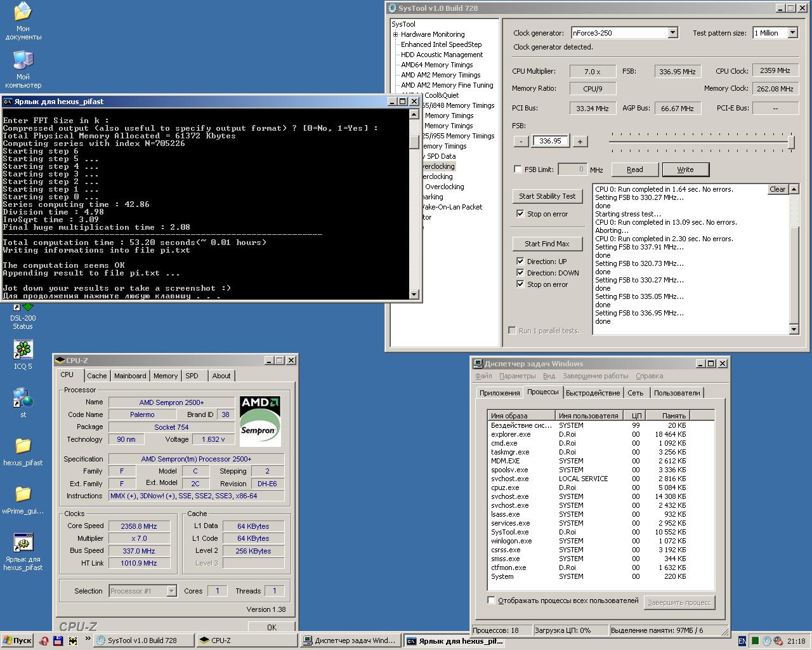Open the Test pattern size dropdown
This screenshot has width=812, height=650.
(x=792, y=32)
